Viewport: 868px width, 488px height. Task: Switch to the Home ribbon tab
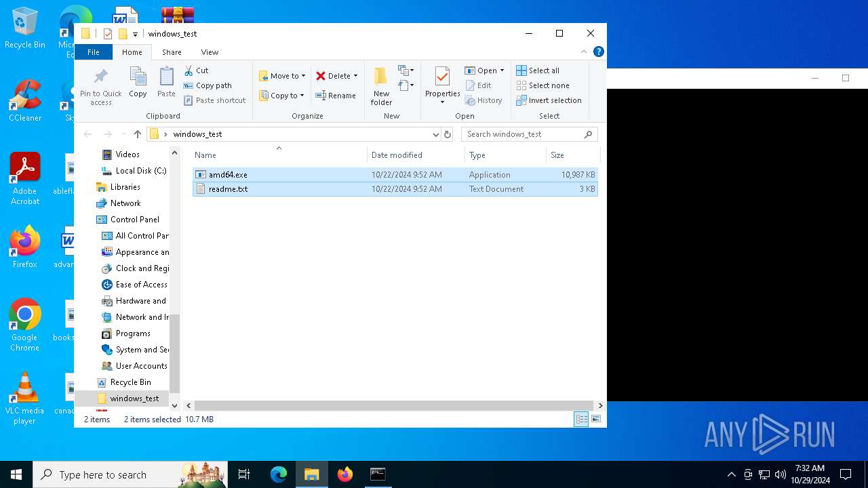(x=132, y=52)
